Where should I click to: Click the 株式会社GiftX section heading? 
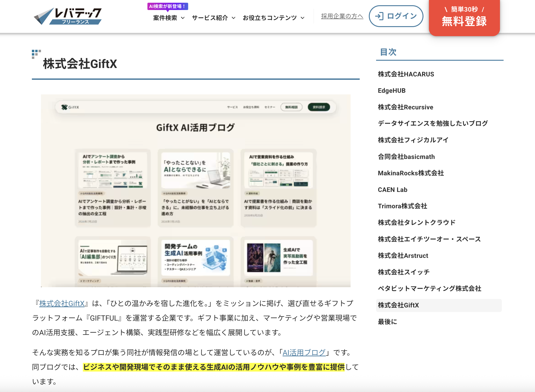80,64
